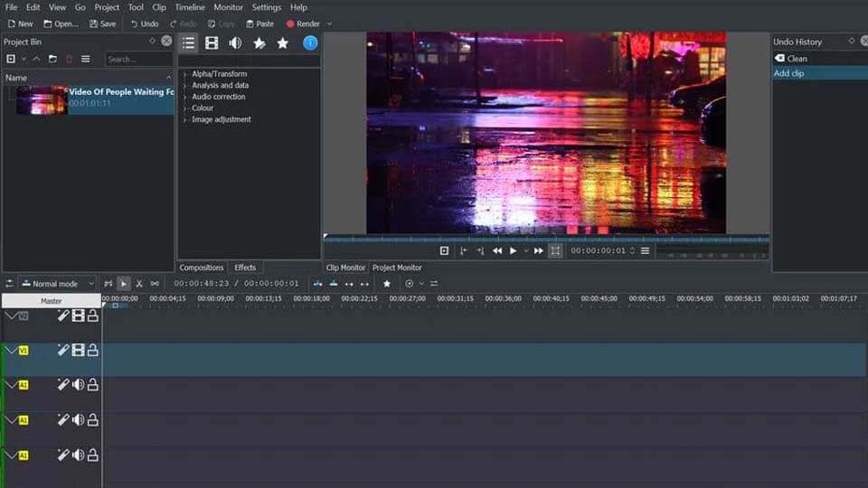Image resolution: width=868 pixels, height=488 pixels.
Task: Filter to video effects filmstrip icon
Action: 212,42
